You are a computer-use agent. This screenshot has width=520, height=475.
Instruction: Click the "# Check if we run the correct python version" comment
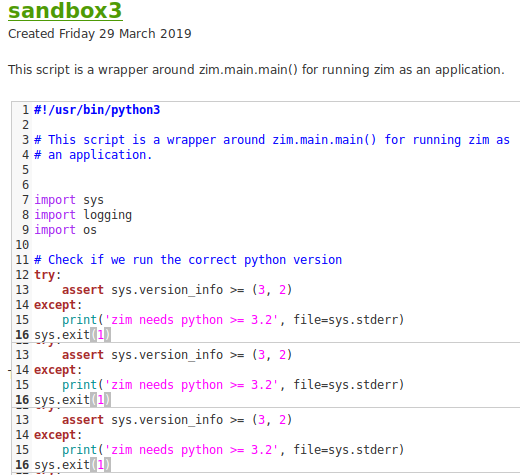tap(188, 260)
